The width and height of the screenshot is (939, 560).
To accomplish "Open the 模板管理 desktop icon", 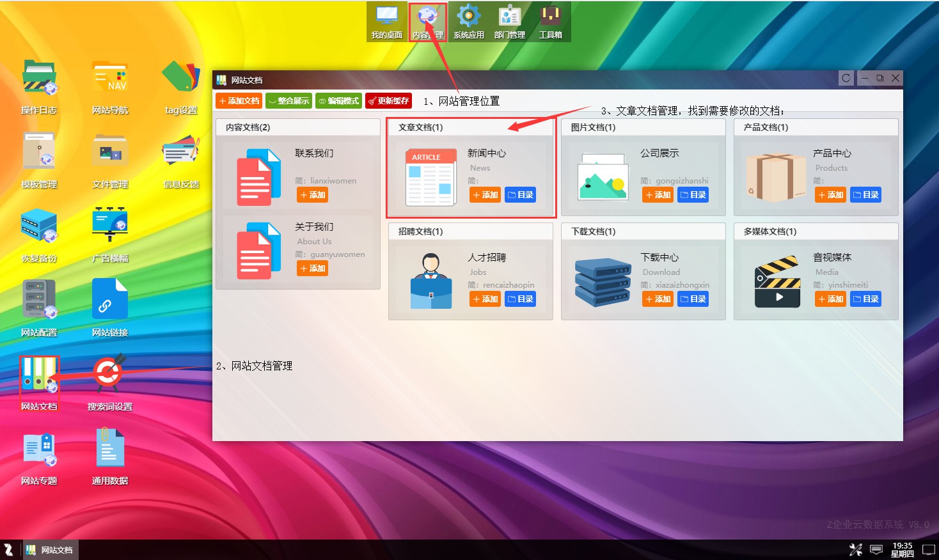I will click(39, 161).
